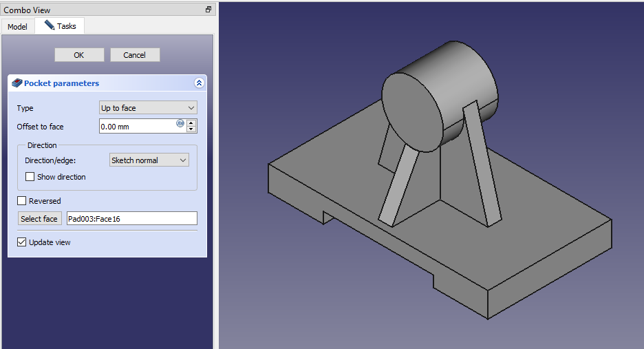Viewport: 644px width, 349px height.
Task: Open the Type dropdown set to Up to face
Action: [148, 108]
